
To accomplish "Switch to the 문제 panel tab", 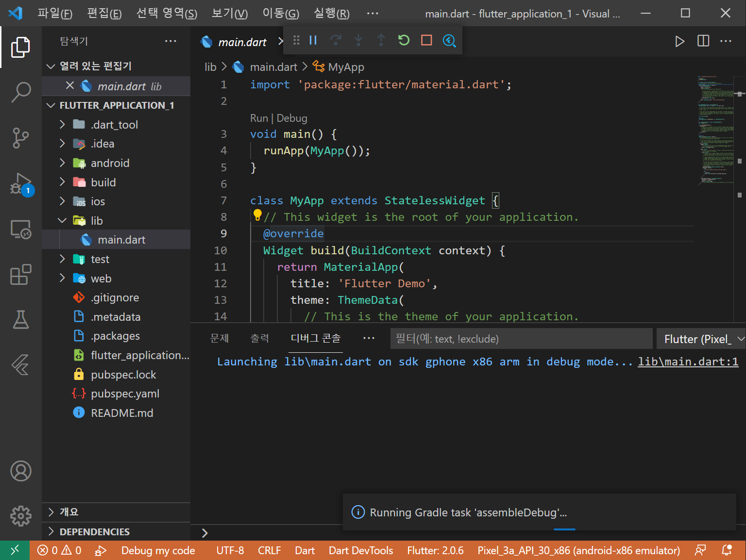I will [x=220, y=338].
